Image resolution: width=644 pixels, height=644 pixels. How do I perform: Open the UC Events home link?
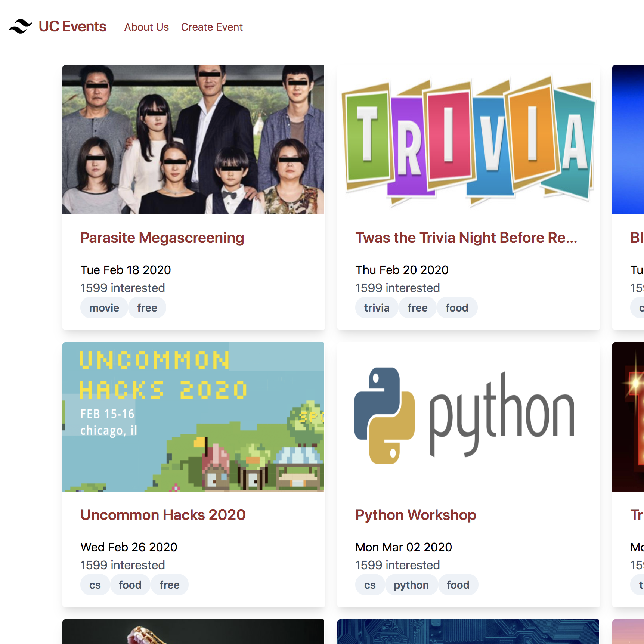point(72,27)
